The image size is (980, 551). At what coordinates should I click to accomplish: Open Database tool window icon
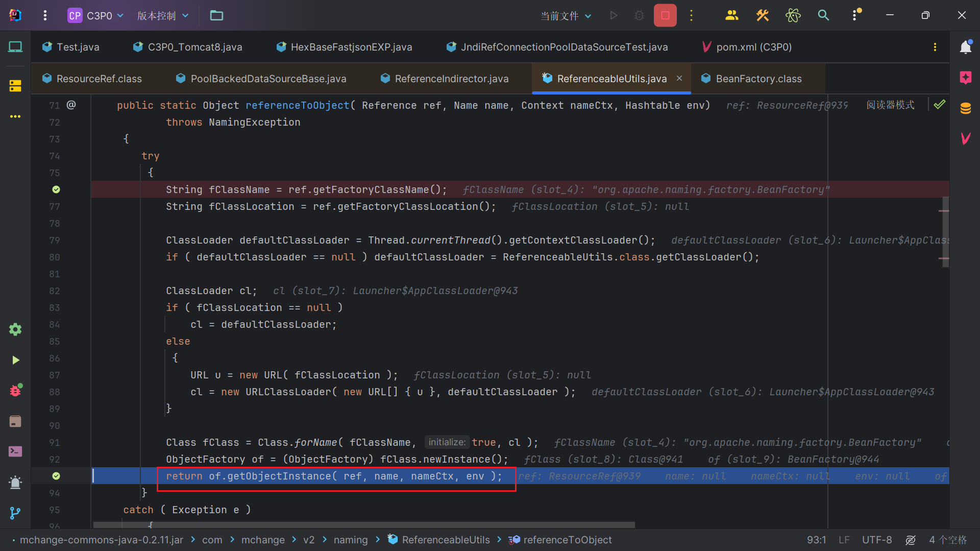(x=965, y=108)
